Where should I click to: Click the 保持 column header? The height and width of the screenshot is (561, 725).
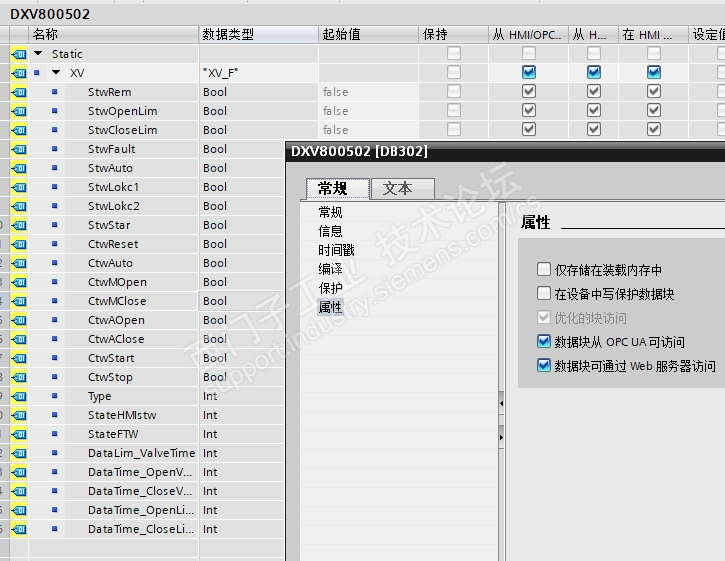click(x=453, y=35)
